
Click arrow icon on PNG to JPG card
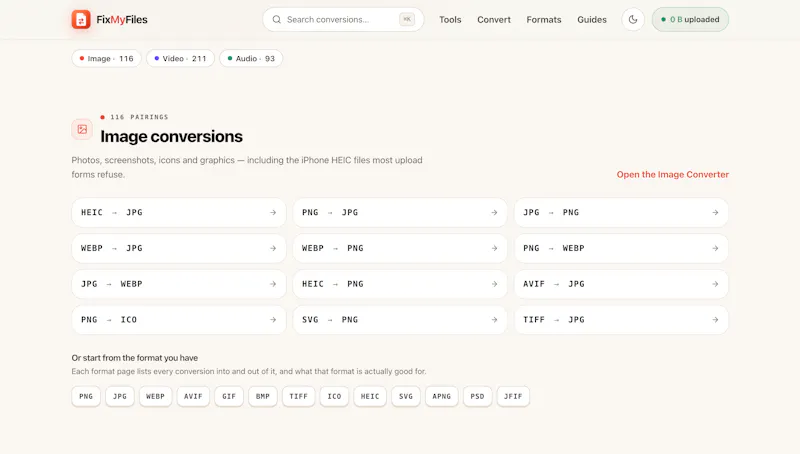coord(494,212)
